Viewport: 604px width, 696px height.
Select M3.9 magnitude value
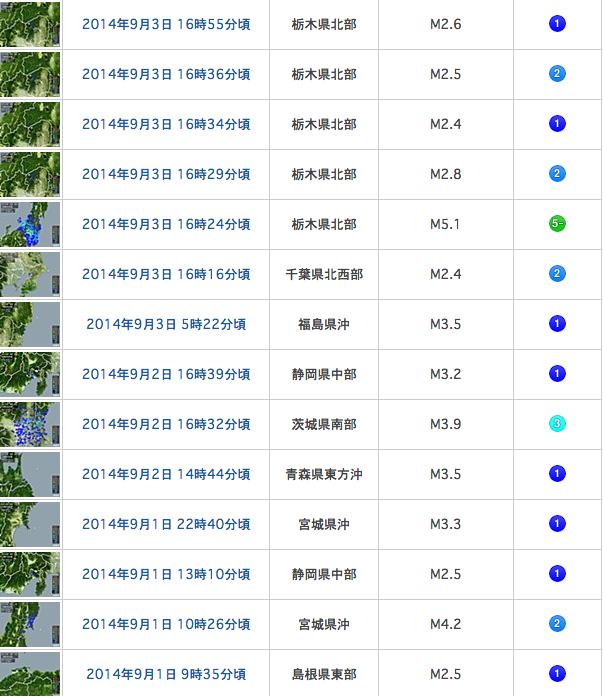[x=445, y=424]
